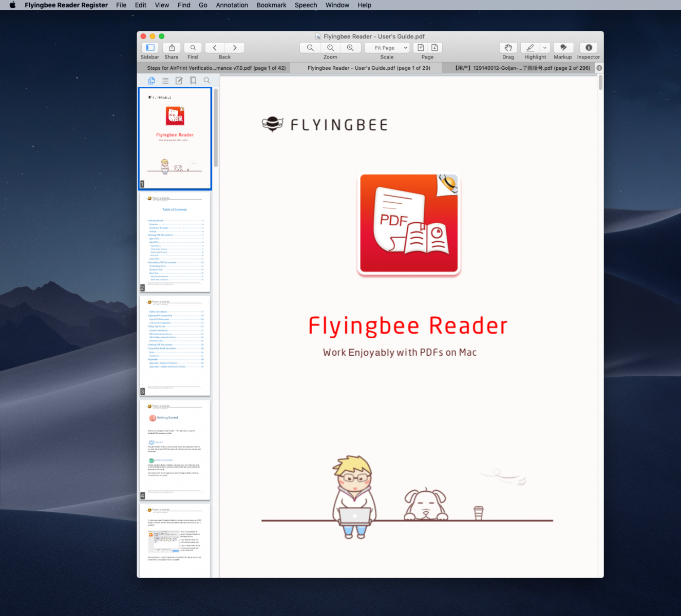Click the Flyingbee Reader title text
681x616 pixels.
pos(408,326)
